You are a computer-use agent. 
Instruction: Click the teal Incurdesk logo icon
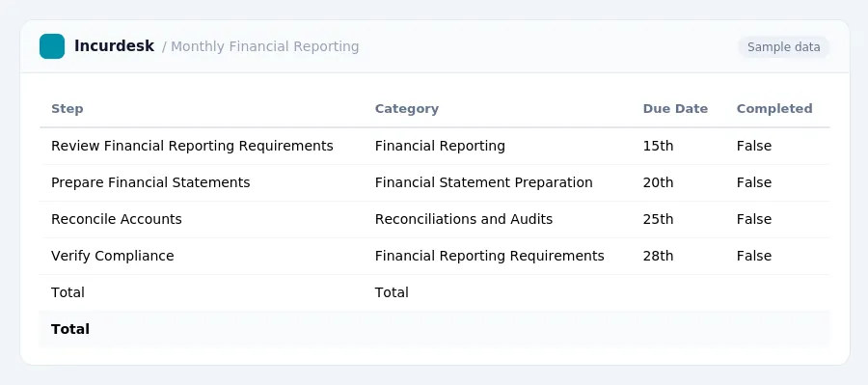pyautogui.click(x=52, y=46)
